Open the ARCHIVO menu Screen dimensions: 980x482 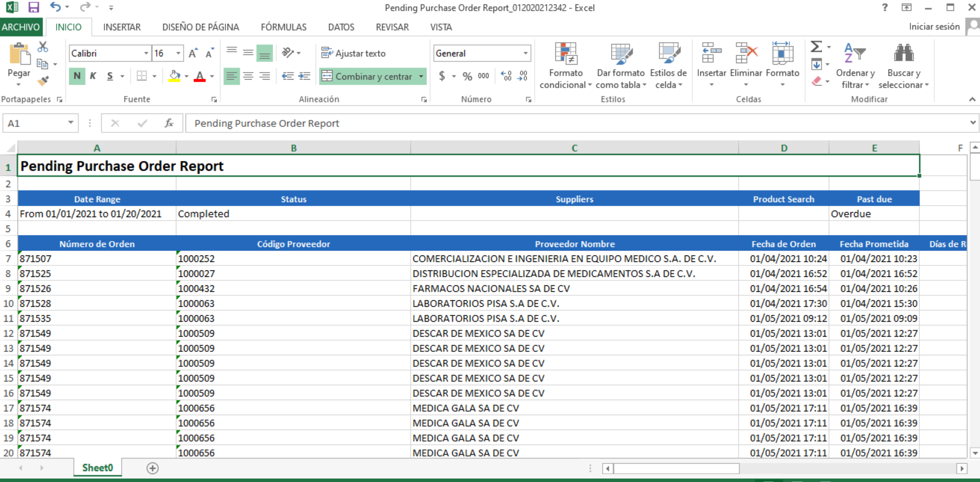pyautogui.click(x=21, y=27)
